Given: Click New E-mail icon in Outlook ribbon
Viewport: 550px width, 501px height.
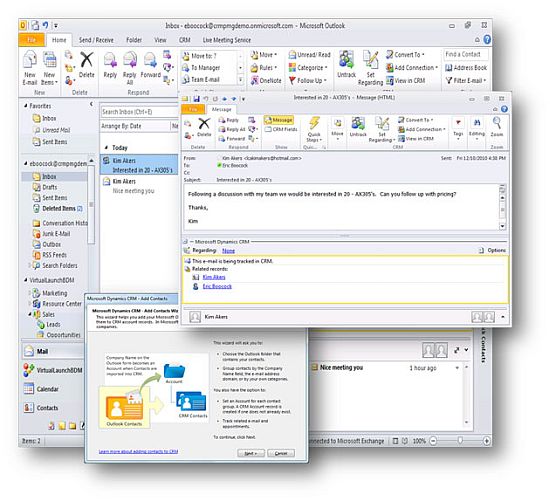Looking at the screenshot, I should click(30, 68).
